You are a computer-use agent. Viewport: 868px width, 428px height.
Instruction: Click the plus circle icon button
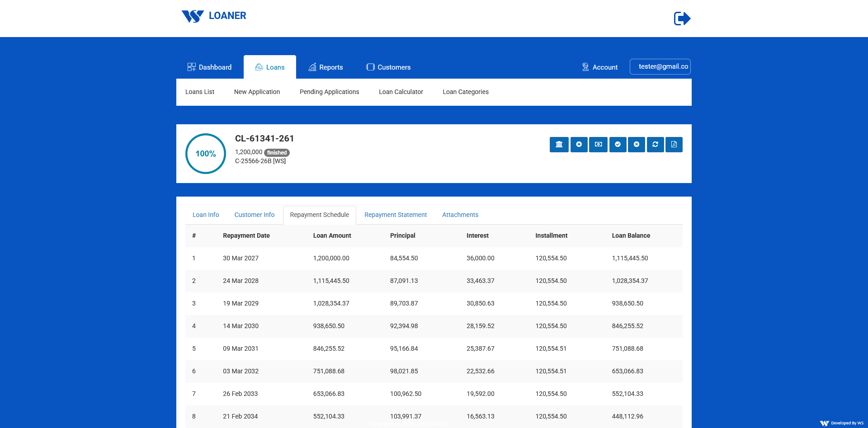pyautogui.click(x=579, y=145)
